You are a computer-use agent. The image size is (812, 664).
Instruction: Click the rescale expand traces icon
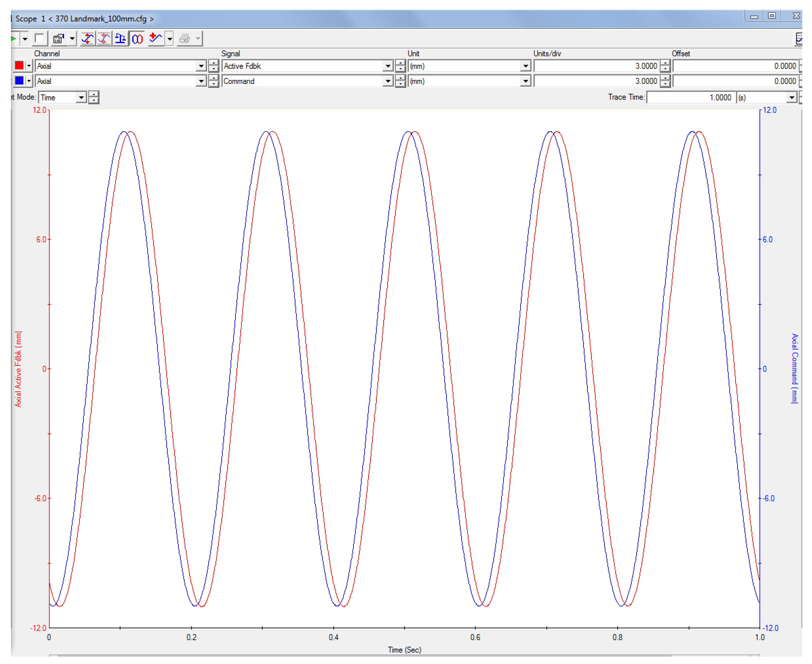tap(88, 39)
